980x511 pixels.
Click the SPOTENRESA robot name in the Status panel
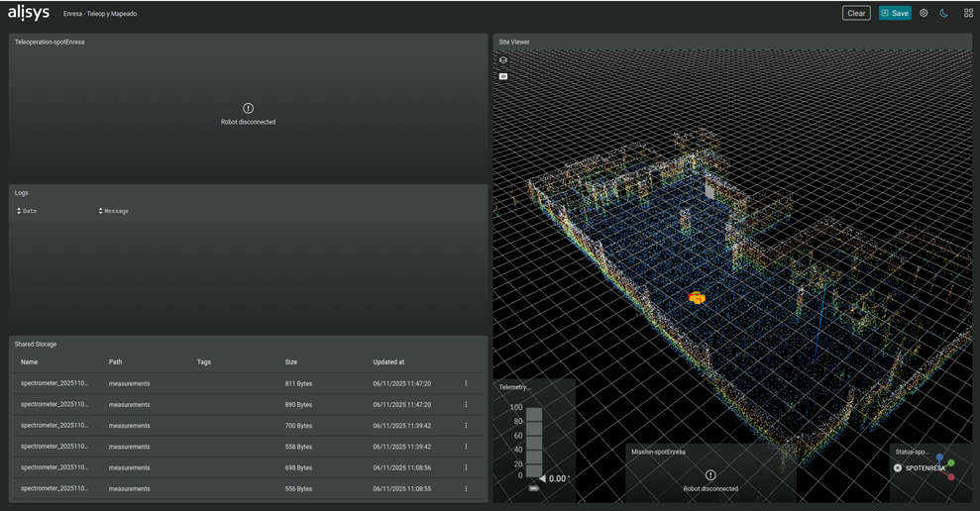925,467
